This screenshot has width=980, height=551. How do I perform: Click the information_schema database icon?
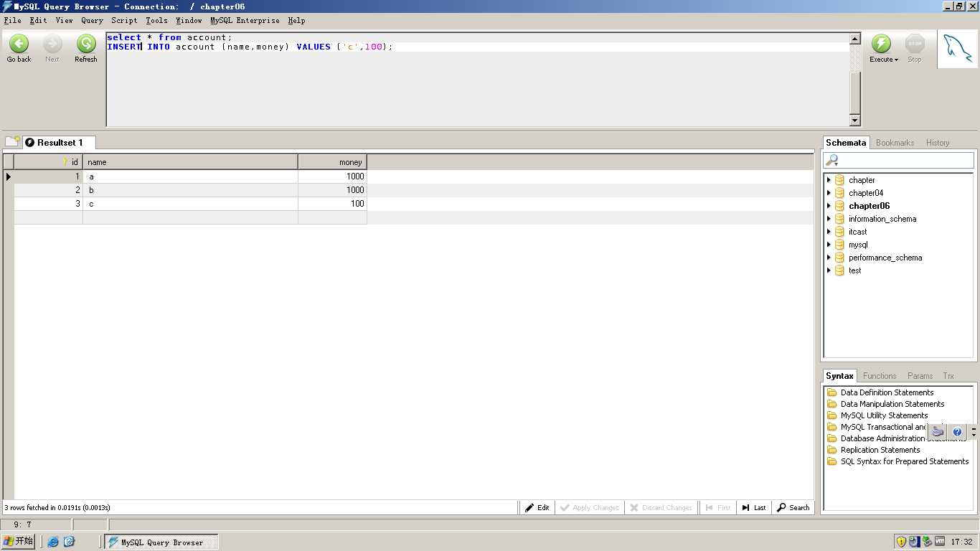839,219
